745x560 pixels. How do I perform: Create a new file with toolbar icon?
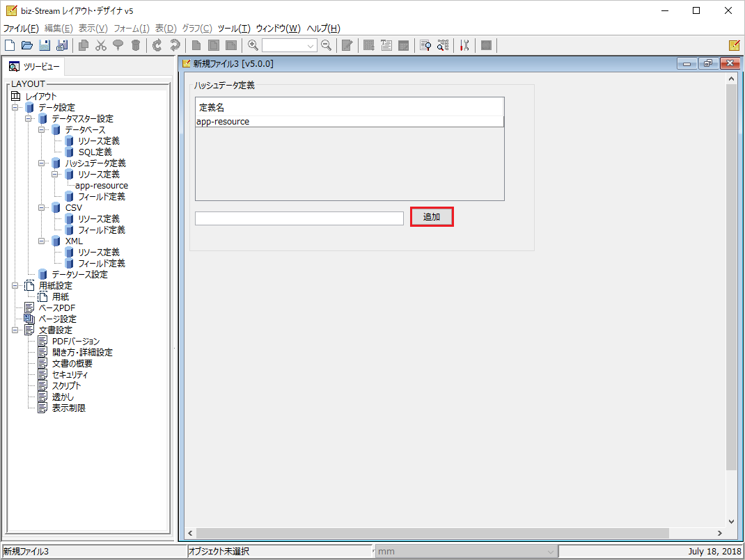coord(10,45)
